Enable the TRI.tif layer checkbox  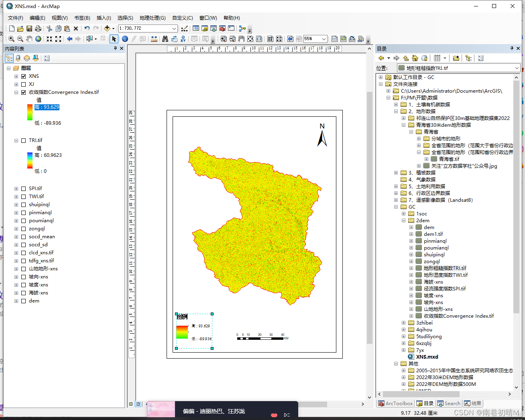[24, 140]
